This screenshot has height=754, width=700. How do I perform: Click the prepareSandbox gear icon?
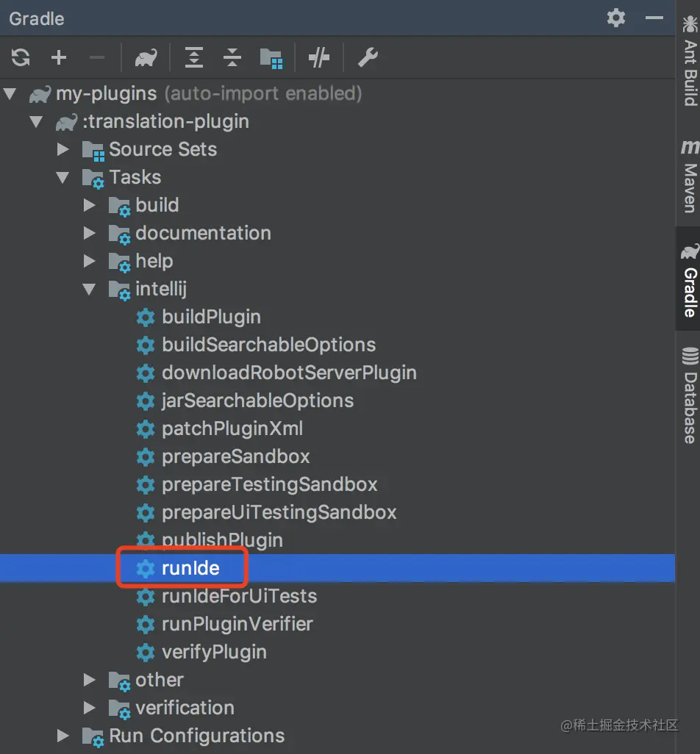click(146, 457)
